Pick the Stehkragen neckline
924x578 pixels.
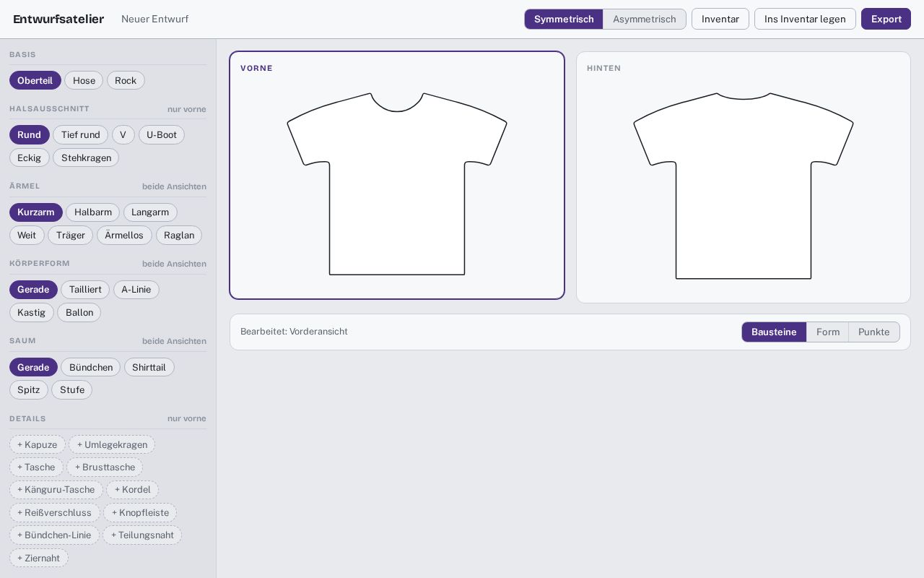coord(86,158)
